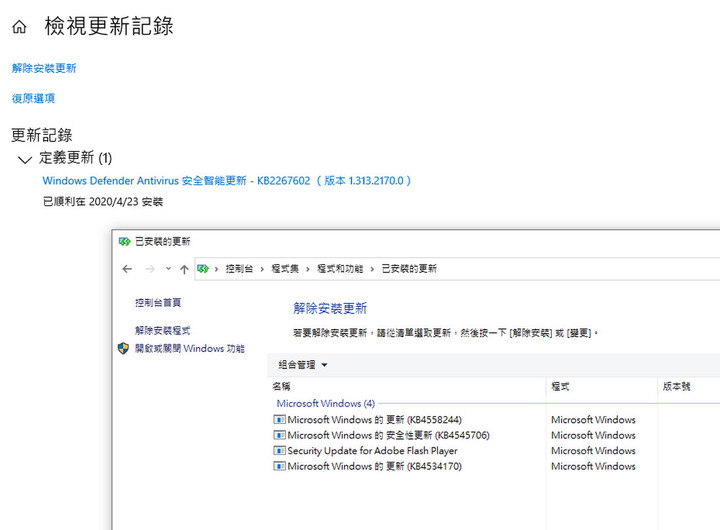Click the icon beside Adobe Flash Player update
The width and height of the screenshot is (720, 530).
[279, 451]
